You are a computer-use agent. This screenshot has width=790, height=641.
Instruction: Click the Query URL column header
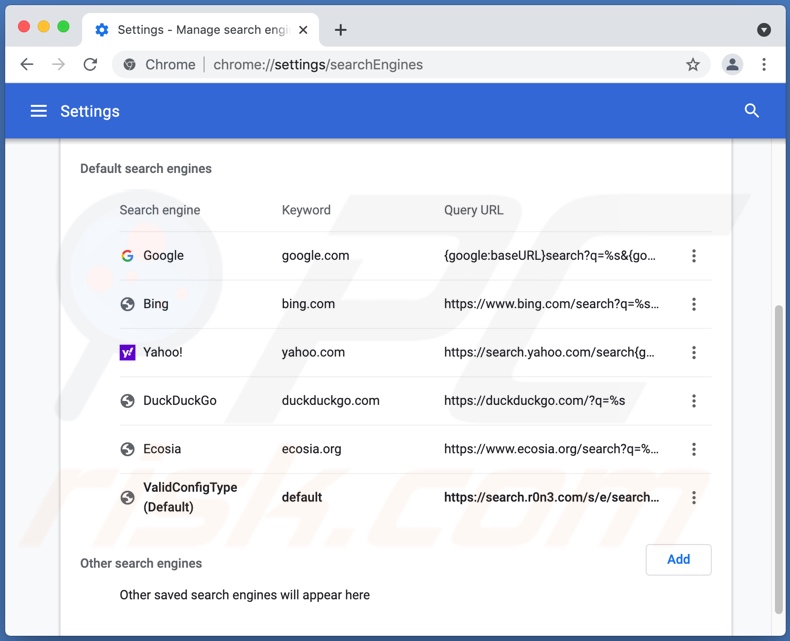[x=474, y=210]
